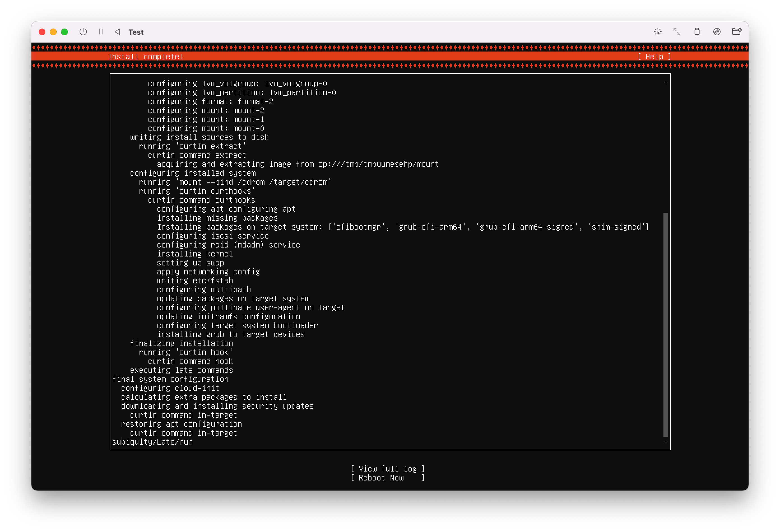
Task: Click the subiquity/Late/run log line
Action: pos(152,442)
